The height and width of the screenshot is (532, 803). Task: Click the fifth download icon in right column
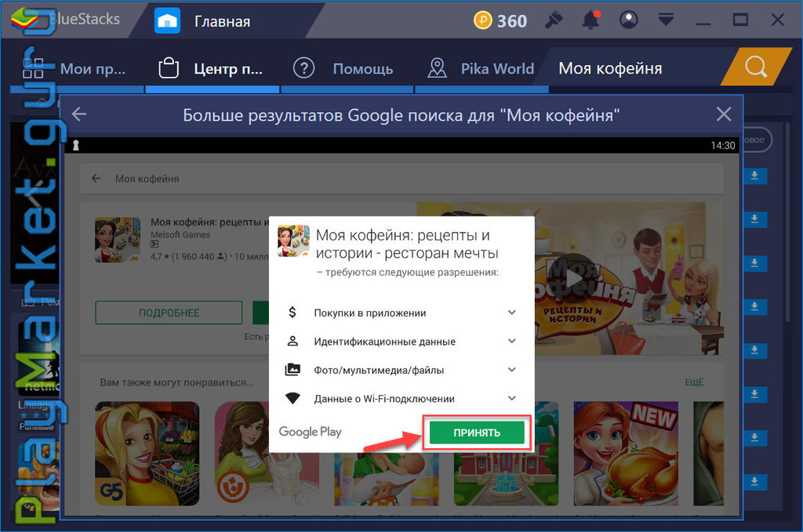point(754,350)
